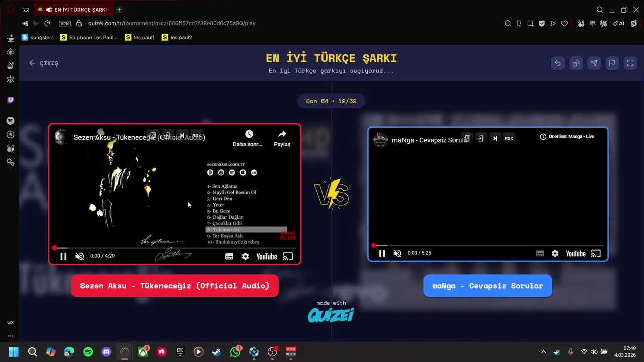Click the ad blocker shield icon
Image resolution: width=644 pixels, height=362 pixels.
(542, 23)
